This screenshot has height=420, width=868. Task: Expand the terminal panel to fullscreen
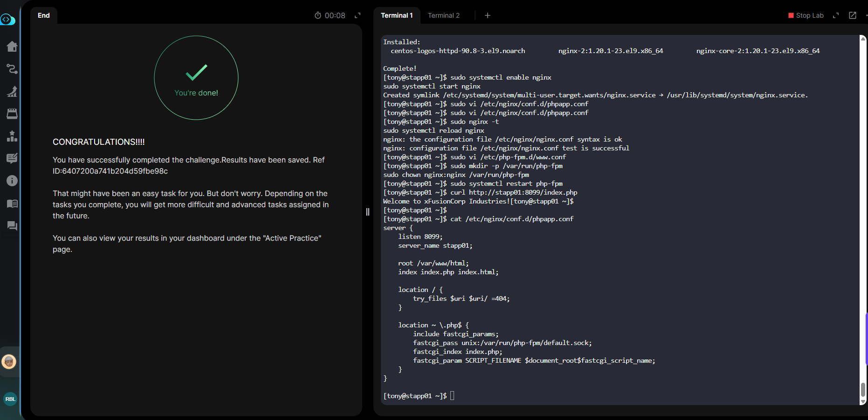tap(836, 15)
